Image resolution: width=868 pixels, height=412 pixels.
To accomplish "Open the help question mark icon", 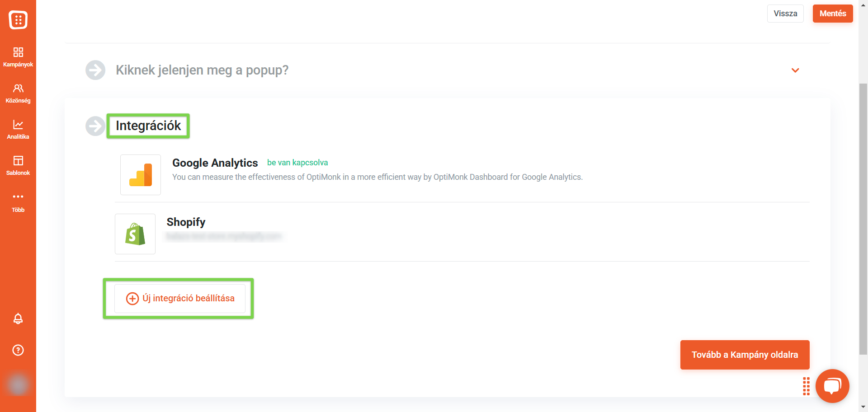I will coord(18,350).
